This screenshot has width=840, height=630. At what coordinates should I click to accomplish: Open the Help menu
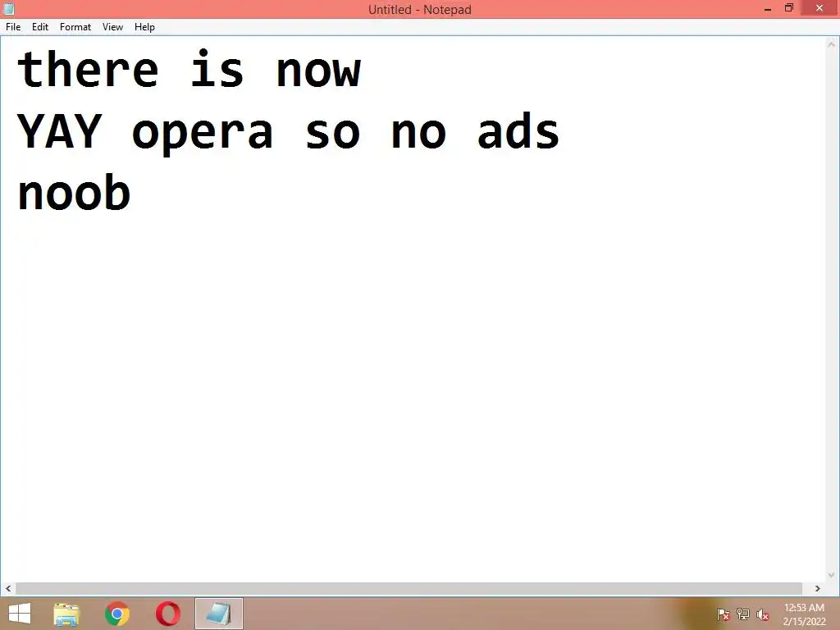(144, 27)
